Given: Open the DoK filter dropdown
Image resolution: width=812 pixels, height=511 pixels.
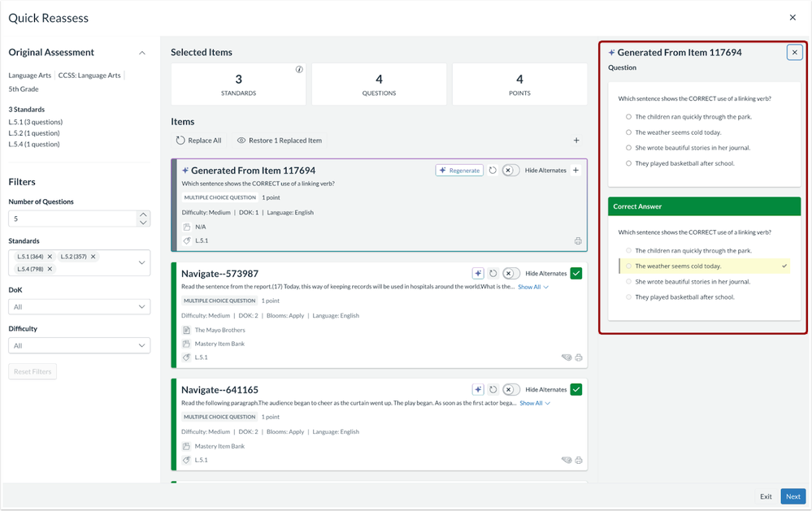Looking at the screenshot, I should (79, 306).
